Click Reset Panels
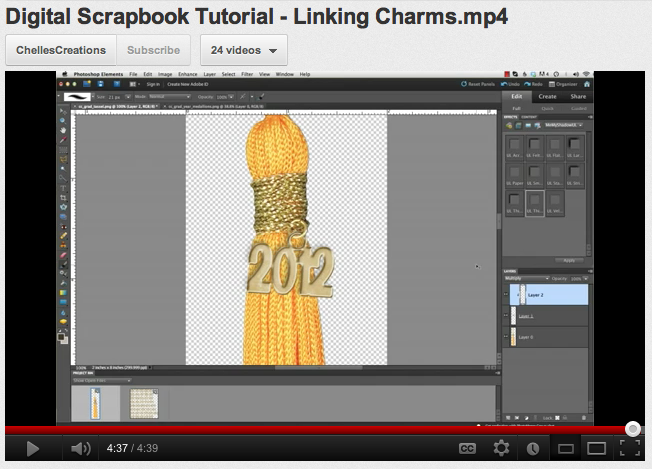The width and height of the screenshot is (652, 469). tap(478, 84)
